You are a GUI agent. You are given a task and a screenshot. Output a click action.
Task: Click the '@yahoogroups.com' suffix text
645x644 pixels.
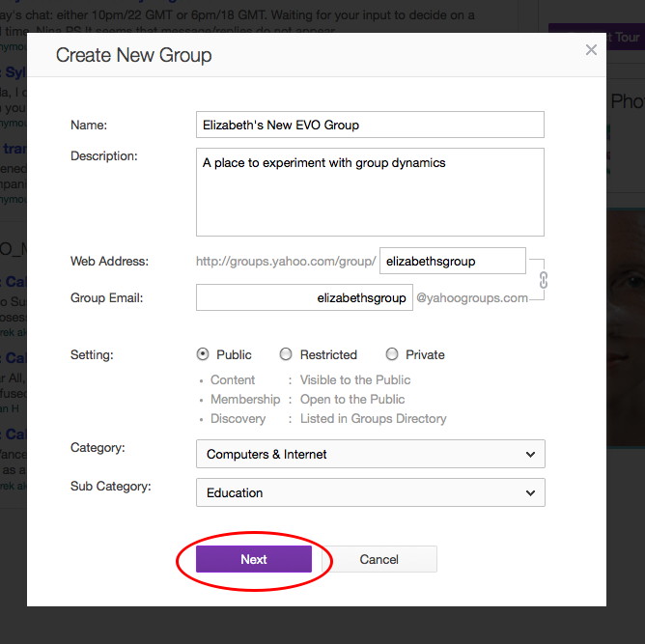tap(472, 297)
